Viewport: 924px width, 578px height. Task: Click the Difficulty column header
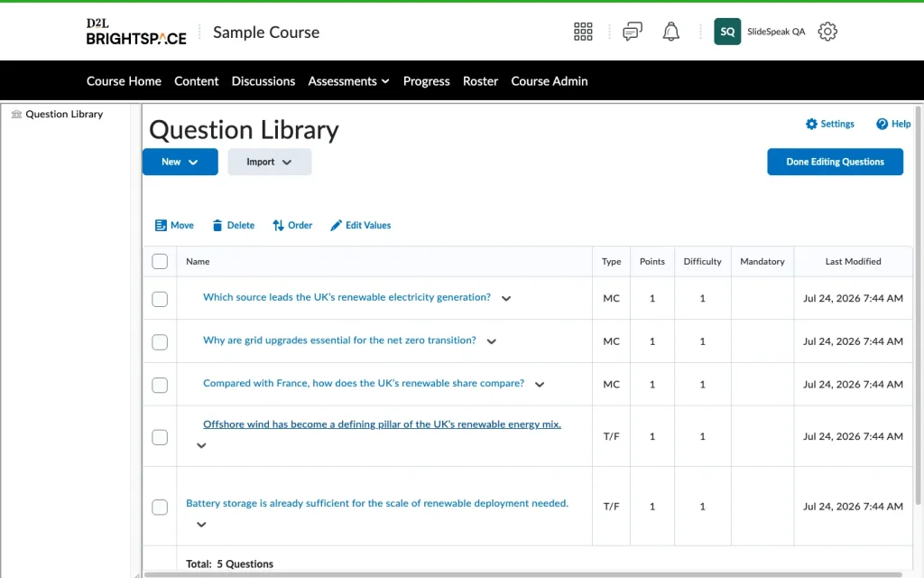[702, 261]
